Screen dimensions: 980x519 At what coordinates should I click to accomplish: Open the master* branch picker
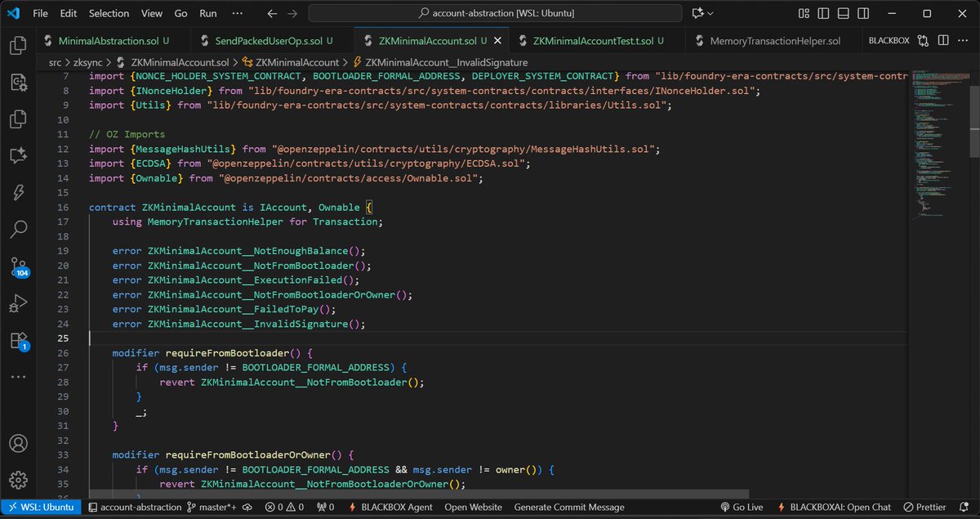[212, 507]
